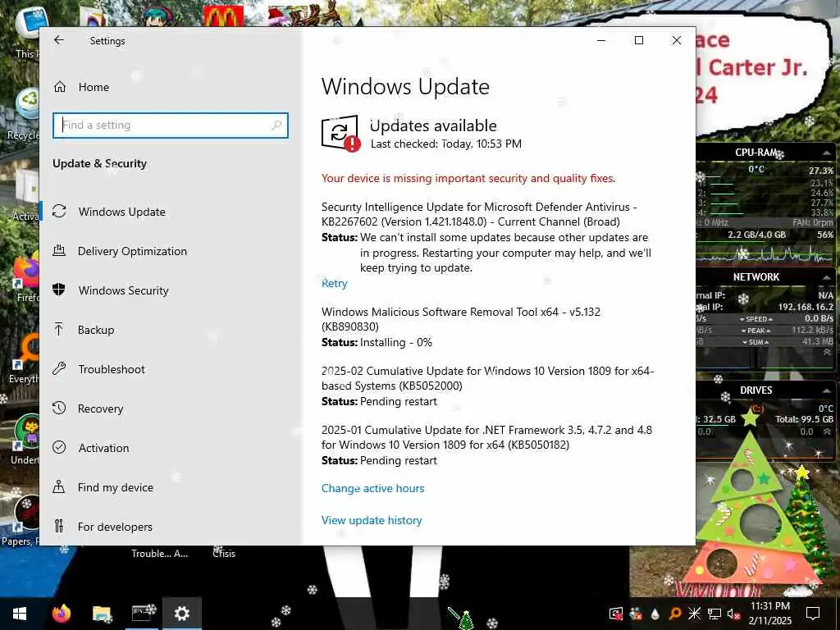Open File Explorer from the taskbar
Image resolution: width=840 pixels, height=630 pixels.
pyautogui.click(x=101, y=614)
